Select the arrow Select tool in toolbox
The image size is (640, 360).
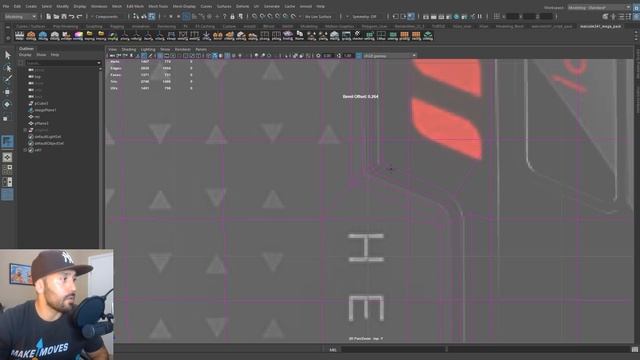(x=8, y=55)
